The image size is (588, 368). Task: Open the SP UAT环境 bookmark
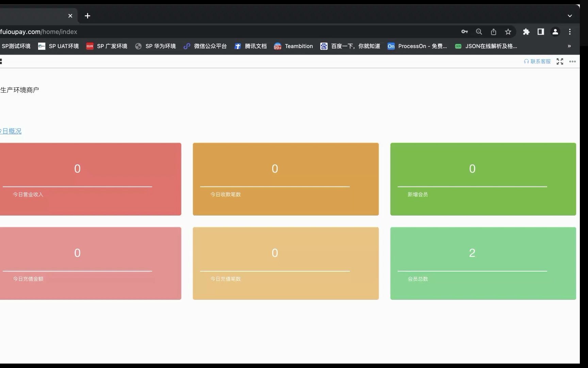click(x=59, y=46)
